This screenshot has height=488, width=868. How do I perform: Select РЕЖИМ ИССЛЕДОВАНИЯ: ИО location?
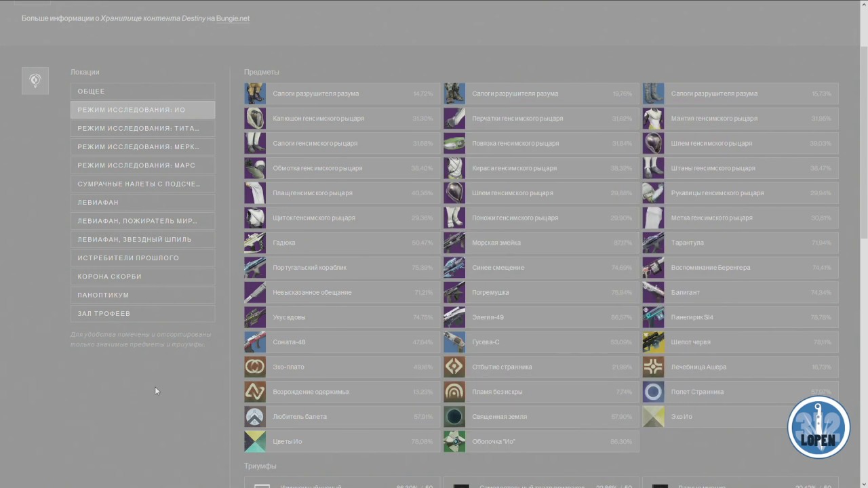[143, 110]
